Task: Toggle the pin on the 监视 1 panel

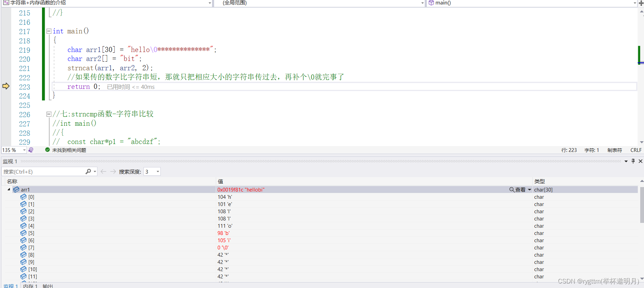Action: click(x=633, y=161)
